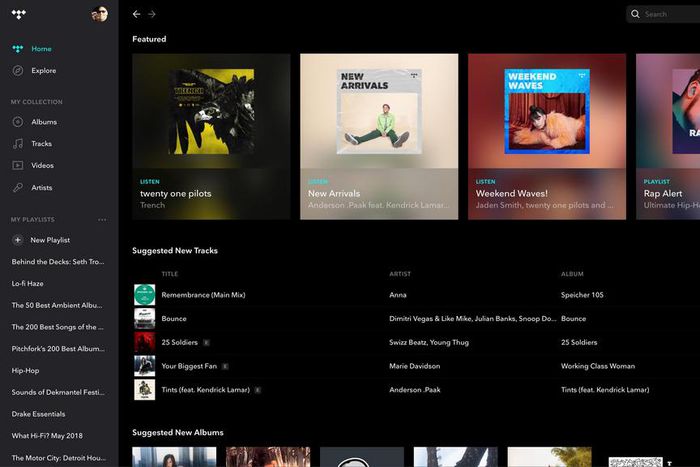Image resolution: width=700 pixels, height=467 pixels.
Task: Click the Explore compass icon
Action: [x=18, y=71]
